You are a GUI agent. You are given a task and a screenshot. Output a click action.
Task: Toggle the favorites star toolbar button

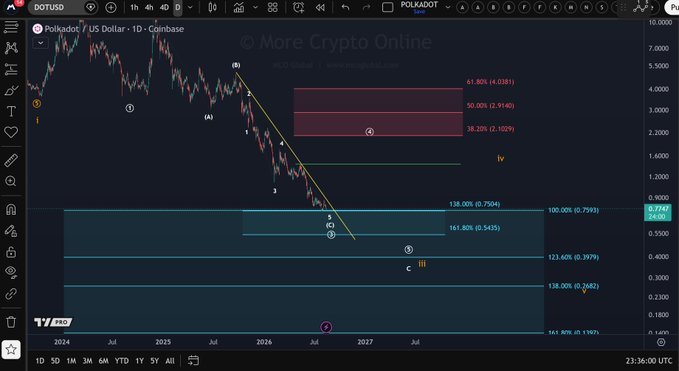click(11, 349)
